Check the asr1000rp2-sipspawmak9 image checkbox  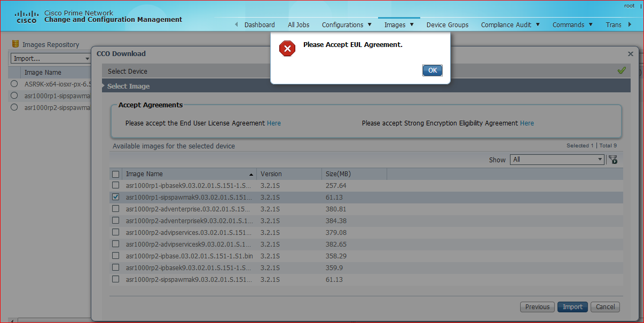(x=116, y=279)
